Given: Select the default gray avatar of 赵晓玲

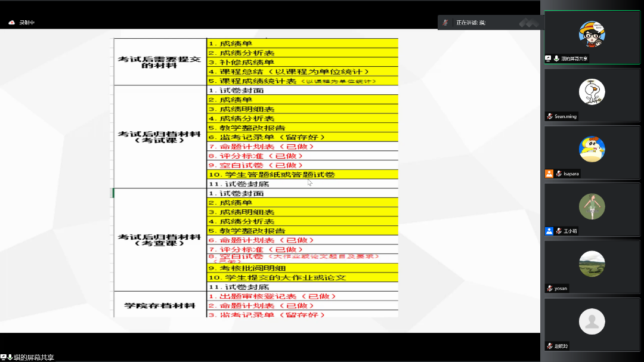Looking at the screenshot, I should (592, 321).
